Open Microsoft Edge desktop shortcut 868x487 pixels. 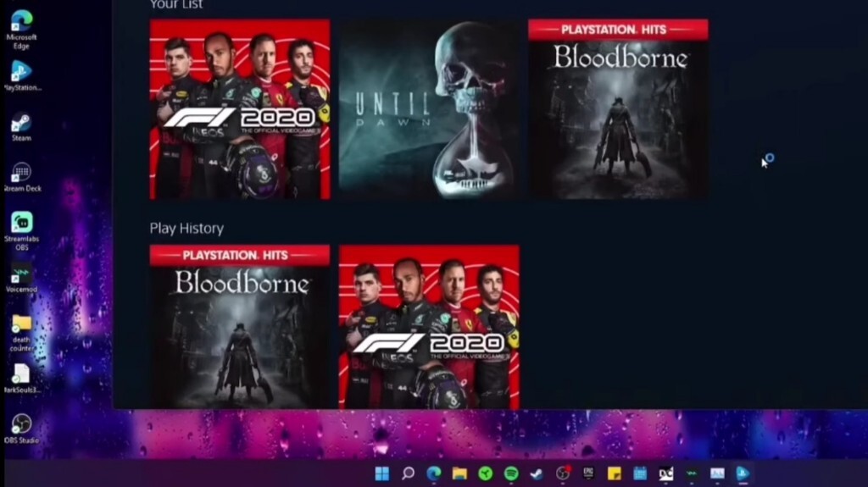click(x=21, y=30)
